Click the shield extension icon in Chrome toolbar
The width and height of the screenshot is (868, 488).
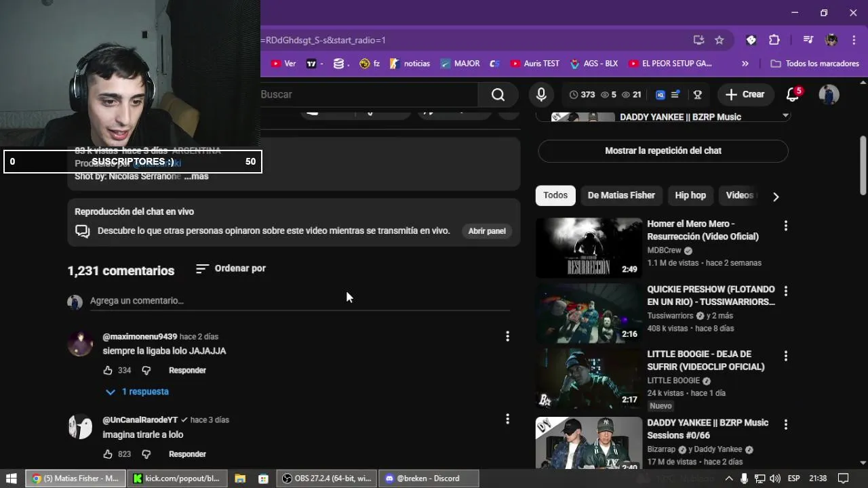pos(751,40)
